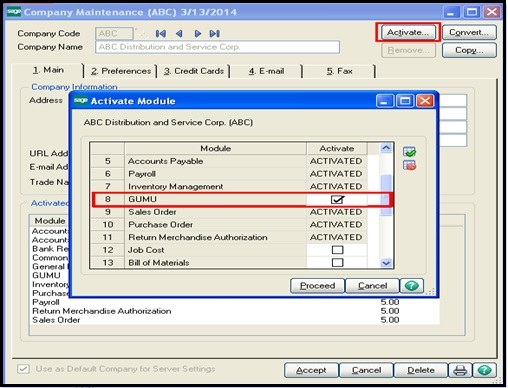Open help in Activate Module dialog
The width and height of the screenshot is (508, 388).
point(412,286)
